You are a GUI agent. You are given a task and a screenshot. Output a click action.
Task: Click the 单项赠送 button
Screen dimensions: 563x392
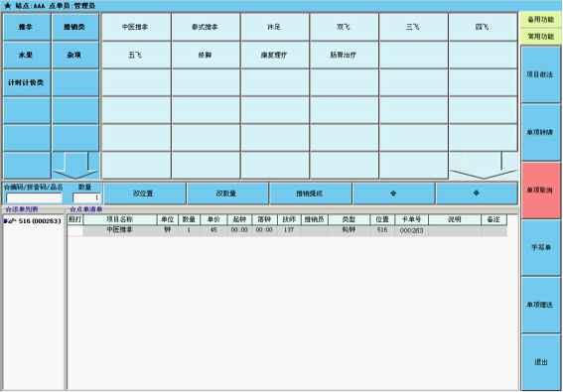[x=541, y=305]
